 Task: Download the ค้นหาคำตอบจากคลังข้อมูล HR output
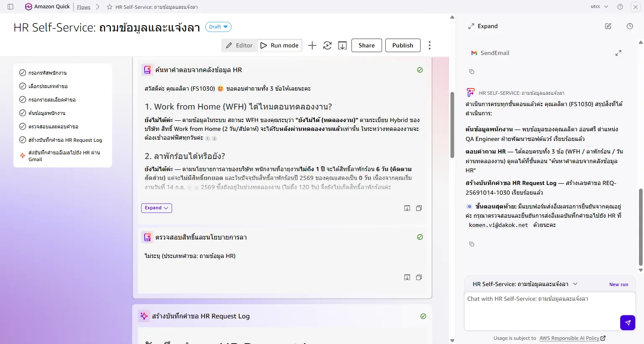tap(407, 208)
